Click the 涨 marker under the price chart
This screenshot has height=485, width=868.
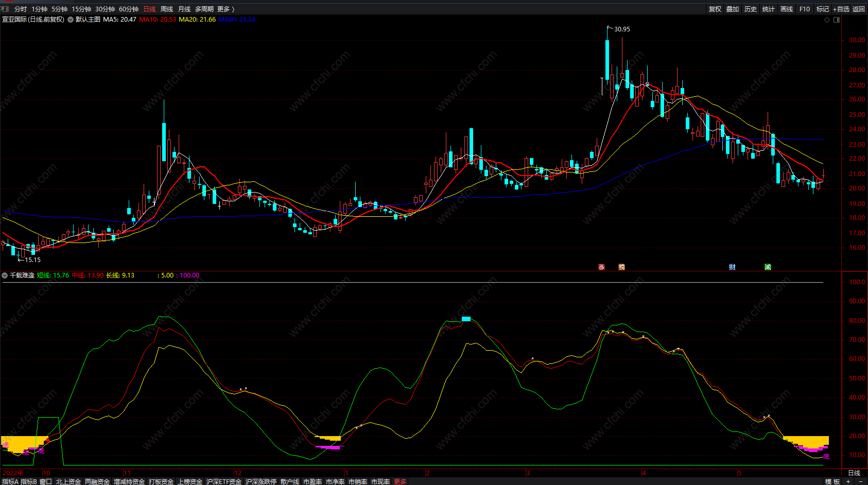[601, 267]
